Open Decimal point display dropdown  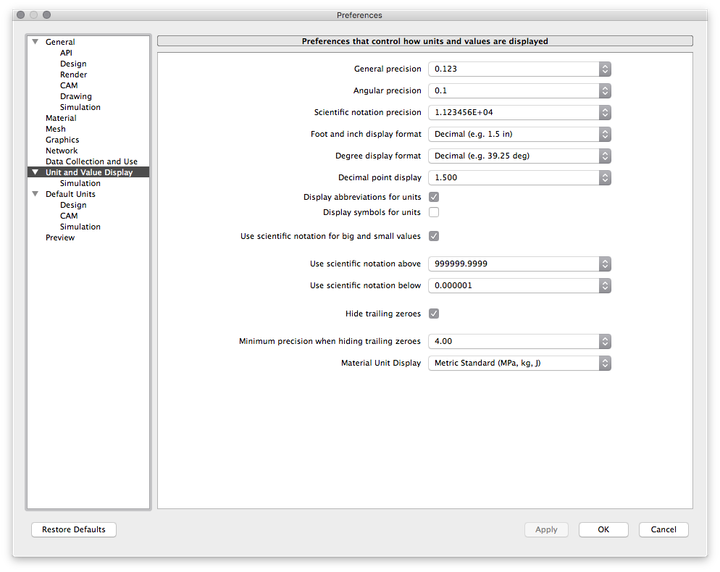click(519, 177)
